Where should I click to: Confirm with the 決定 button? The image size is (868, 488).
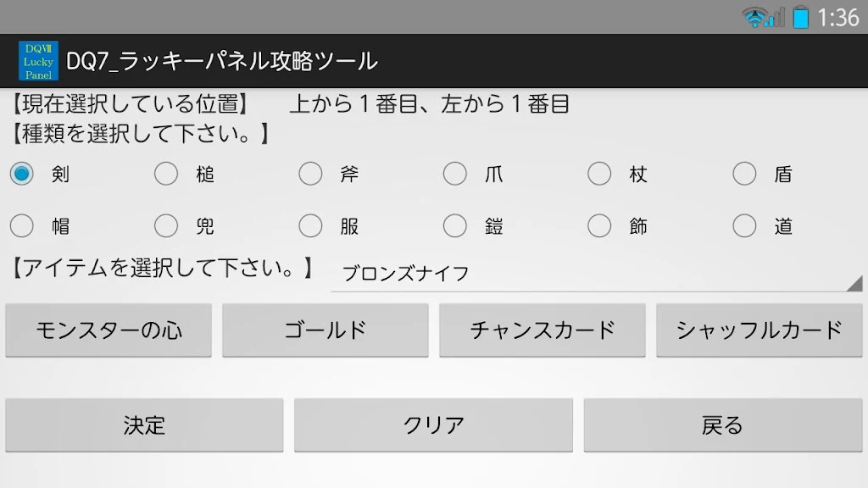(144, 425)
